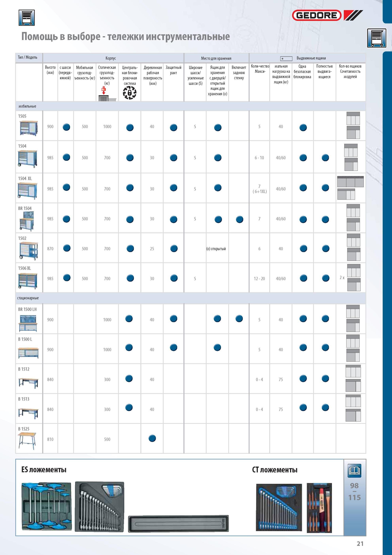
Task: Click the lower module diagram in the B 1513 row
Action: (x=353, y=415)
